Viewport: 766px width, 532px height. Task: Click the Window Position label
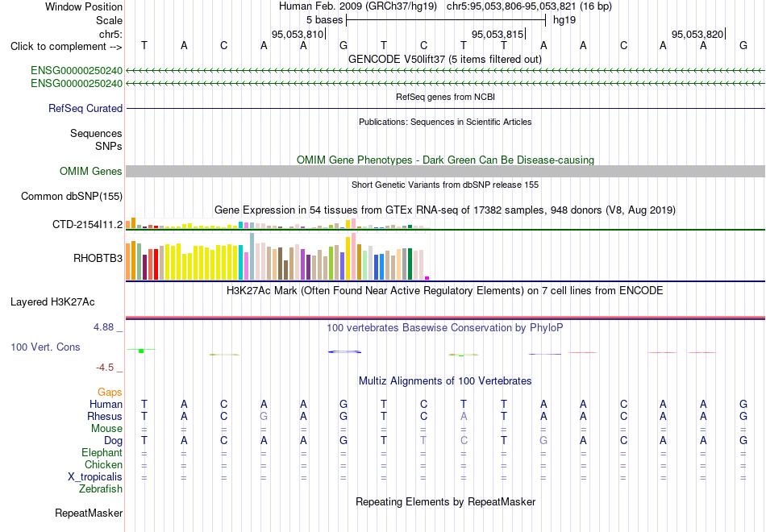tap(84, 6)
